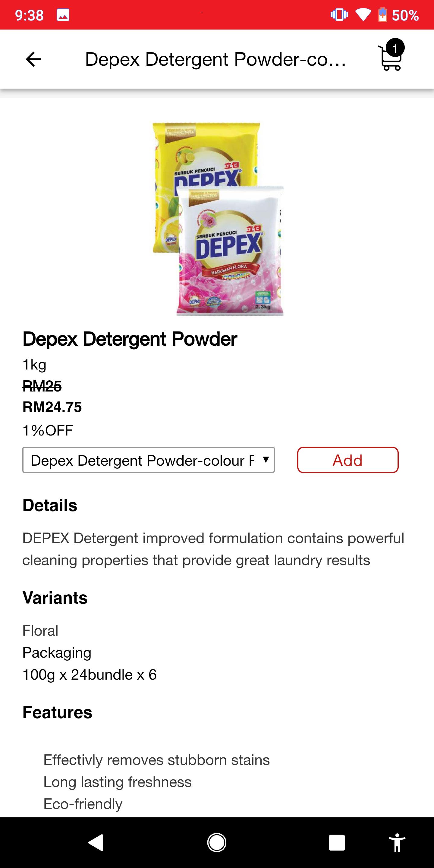Tap Android back navigation button
The image size is (434, 868).
tap(96, 843)
